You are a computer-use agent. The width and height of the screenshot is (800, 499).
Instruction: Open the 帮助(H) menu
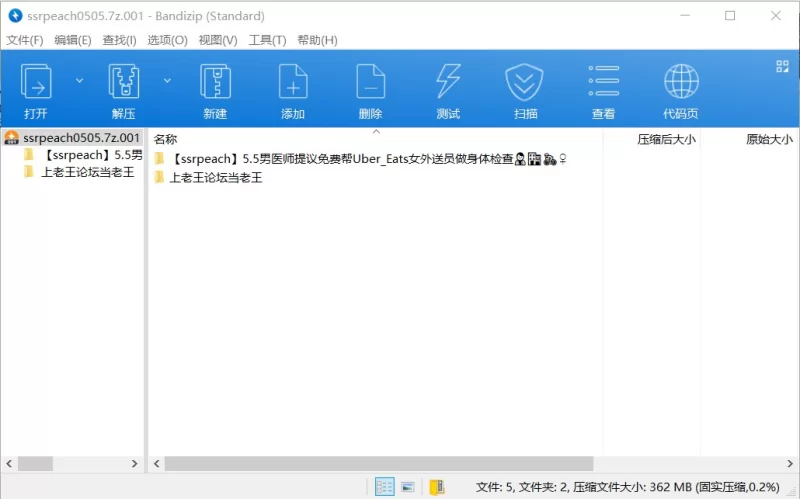tap(317, 40)
